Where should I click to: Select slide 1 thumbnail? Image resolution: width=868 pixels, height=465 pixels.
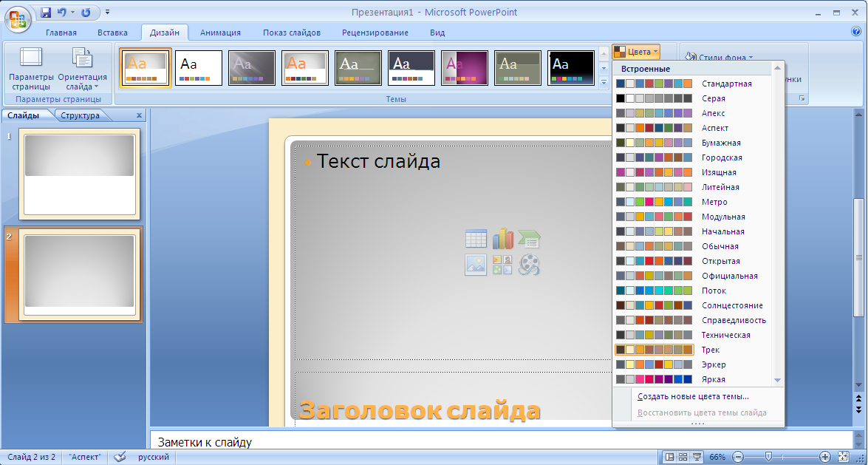pos(80,174)
